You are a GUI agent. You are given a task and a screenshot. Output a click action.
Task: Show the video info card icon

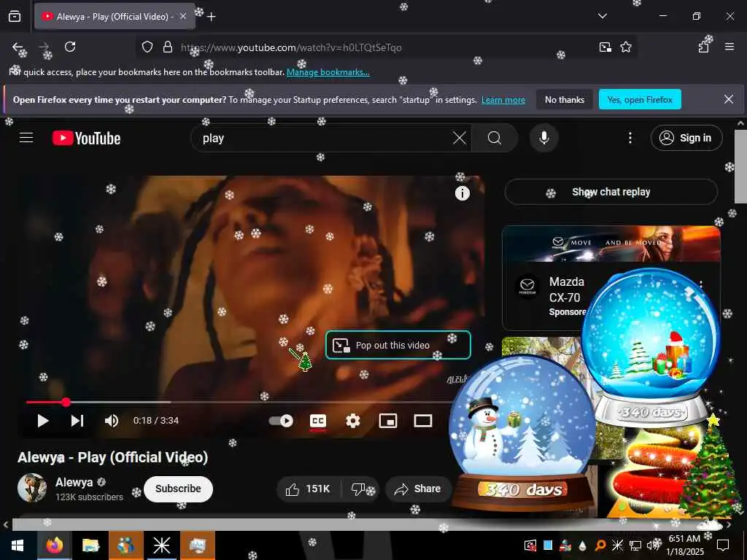pyautogui.click(x=462, y=192)
